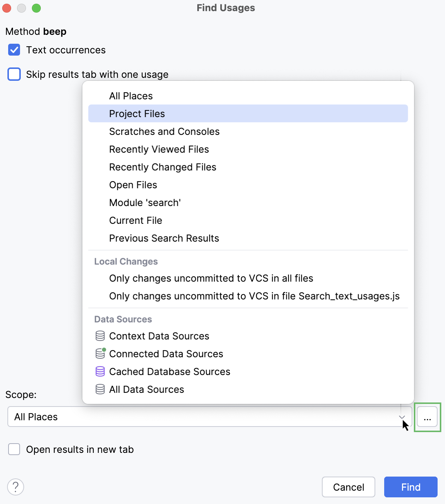Screen dimensions: 445x504
Task: Select changes uncommitted to VCS in all files
Action: [211, 278]
